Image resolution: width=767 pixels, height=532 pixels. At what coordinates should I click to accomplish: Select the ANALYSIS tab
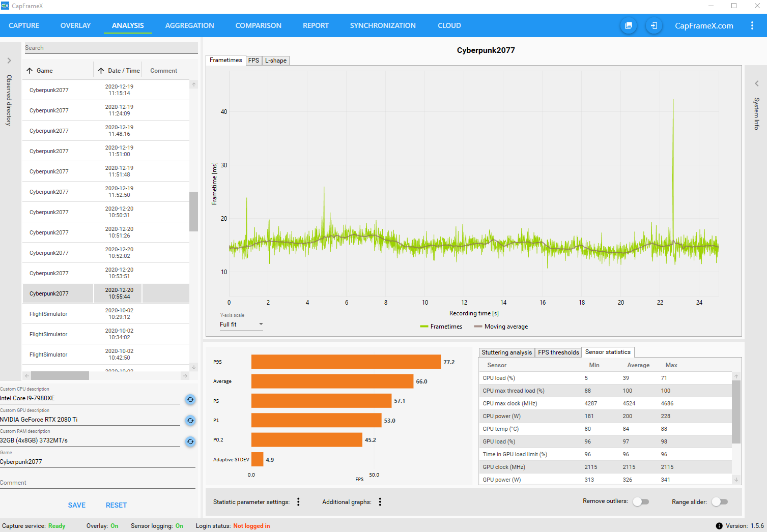tap(128, 25)
